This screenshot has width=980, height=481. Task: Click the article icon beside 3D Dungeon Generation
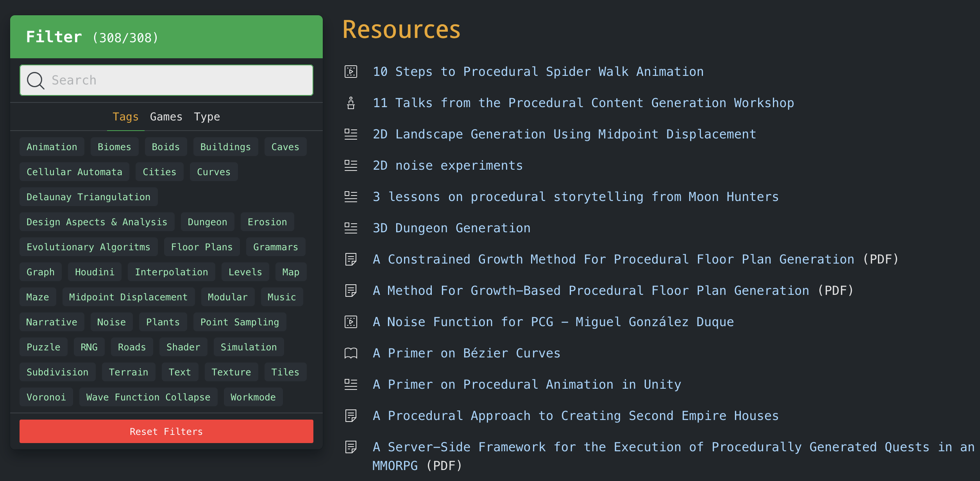point(351,228)
